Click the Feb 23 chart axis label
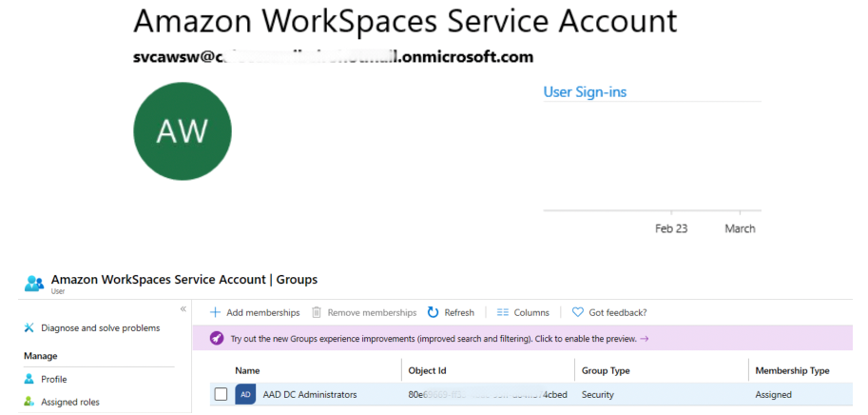 [671, 228]
